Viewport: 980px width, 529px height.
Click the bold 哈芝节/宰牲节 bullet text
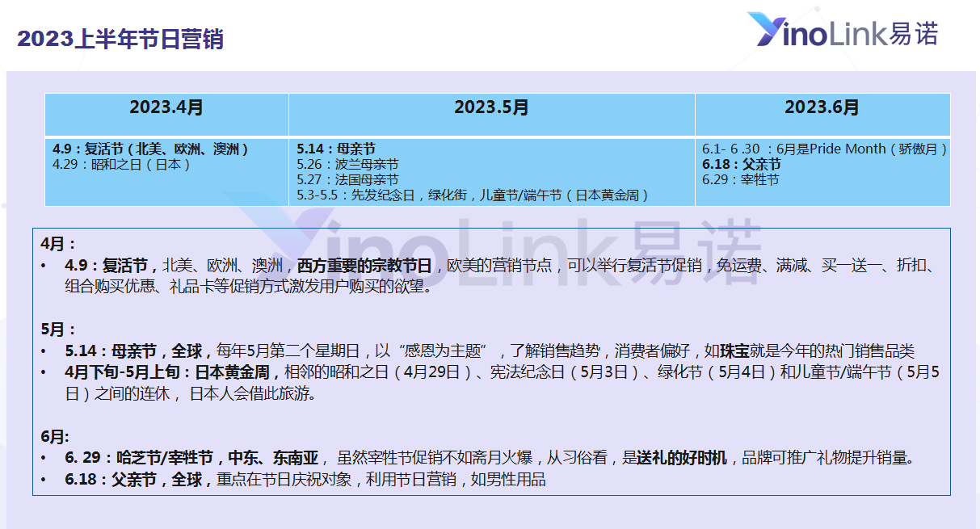pos(165,458)
